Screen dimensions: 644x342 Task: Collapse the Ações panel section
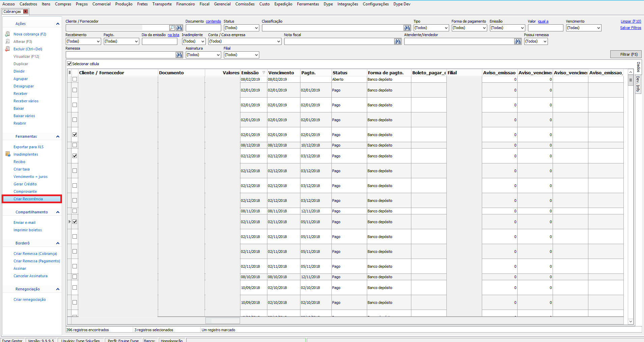coord(58,24)
